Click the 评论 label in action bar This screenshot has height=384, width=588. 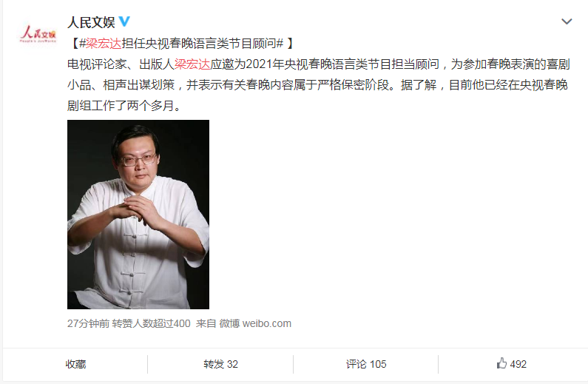tap(356, 364)
